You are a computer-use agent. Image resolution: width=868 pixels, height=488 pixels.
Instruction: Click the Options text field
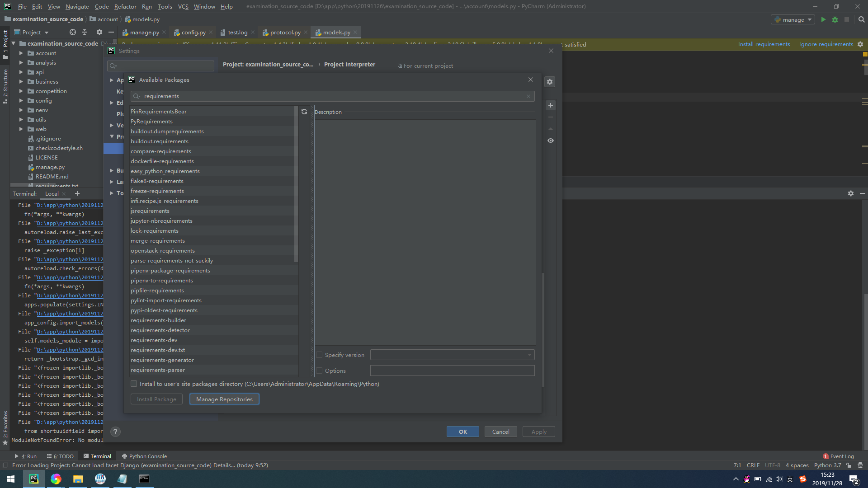click(452, 371)
